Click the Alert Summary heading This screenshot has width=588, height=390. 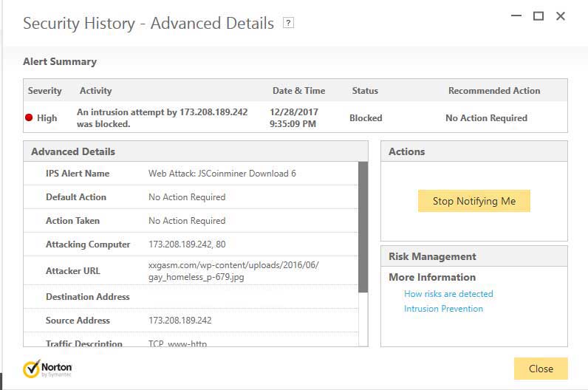click(60, 61)
